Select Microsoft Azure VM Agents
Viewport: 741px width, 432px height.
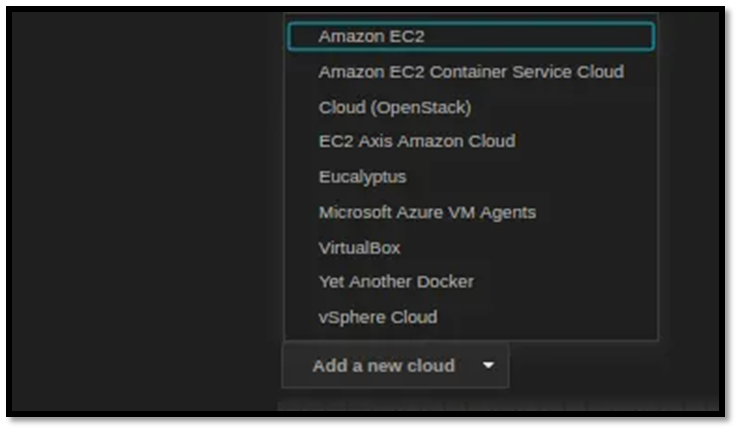coord(427,212)
